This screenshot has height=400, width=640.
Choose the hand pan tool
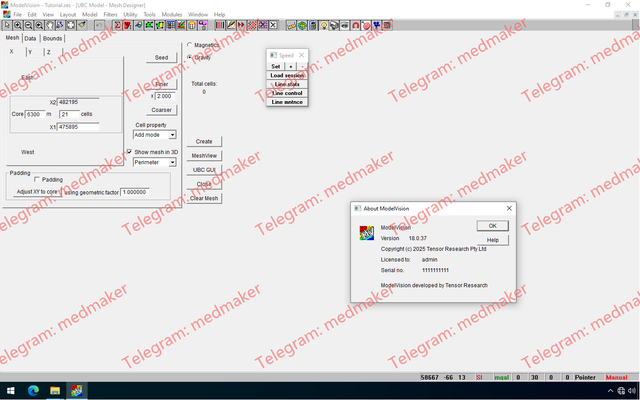[x=51, y=25]
